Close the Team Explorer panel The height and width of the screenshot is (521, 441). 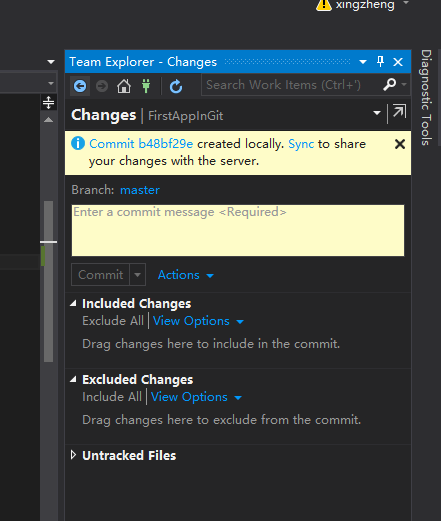398,62
